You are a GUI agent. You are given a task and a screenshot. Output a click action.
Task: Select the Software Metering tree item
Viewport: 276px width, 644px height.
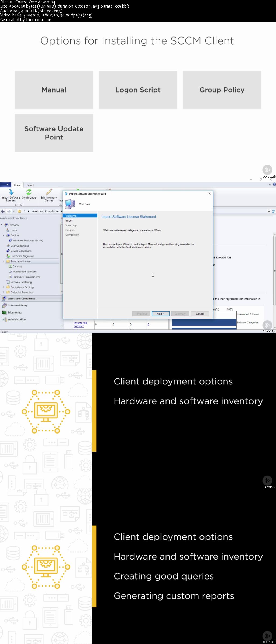(x=21, y=282)
